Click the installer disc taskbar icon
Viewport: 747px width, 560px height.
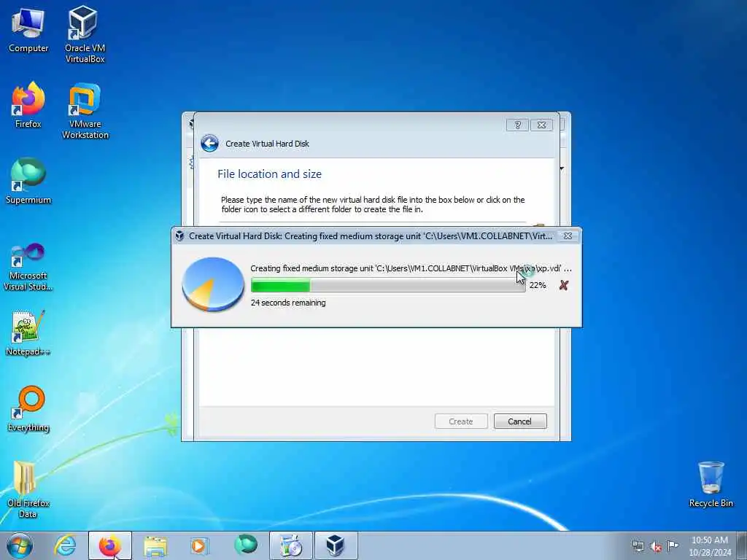tap(290, 545)
